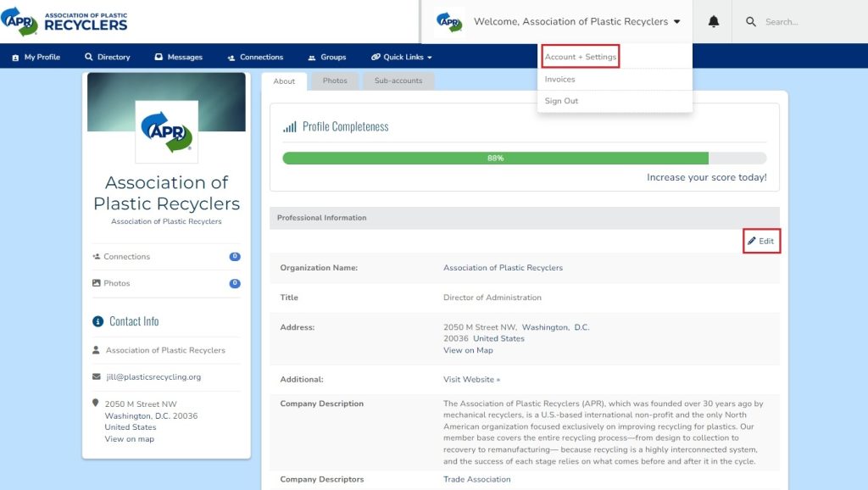Click the teal profile cover banner
This screenshot has width=868, height=490.
(166, 87)
